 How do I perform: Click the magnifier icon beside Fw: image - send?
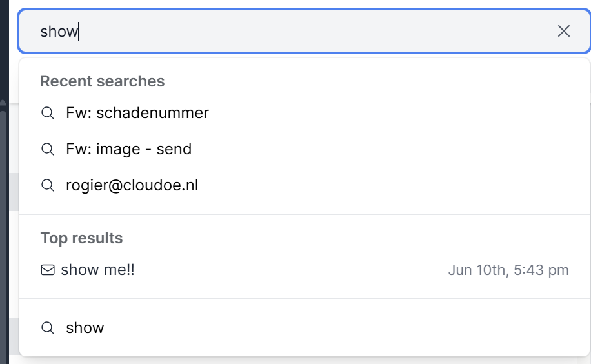pyautogui.click(x=47, y=149)
